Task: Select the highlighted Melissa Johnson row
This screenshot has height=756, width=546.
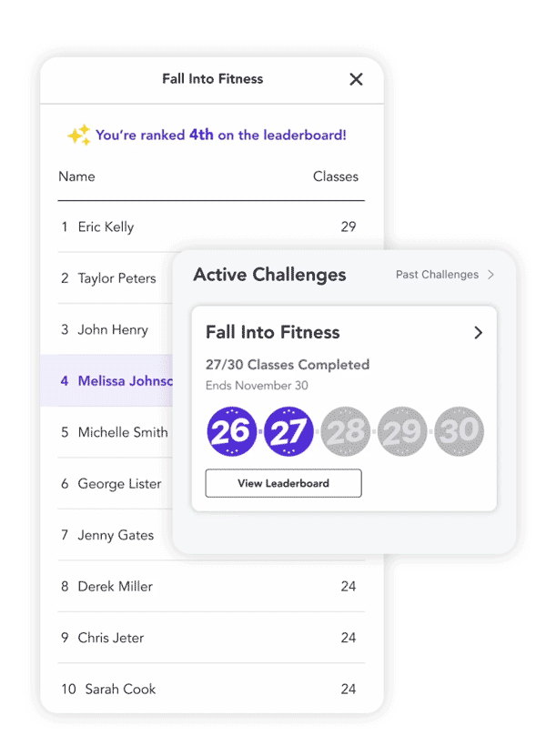Action: (x=106, y=381)
